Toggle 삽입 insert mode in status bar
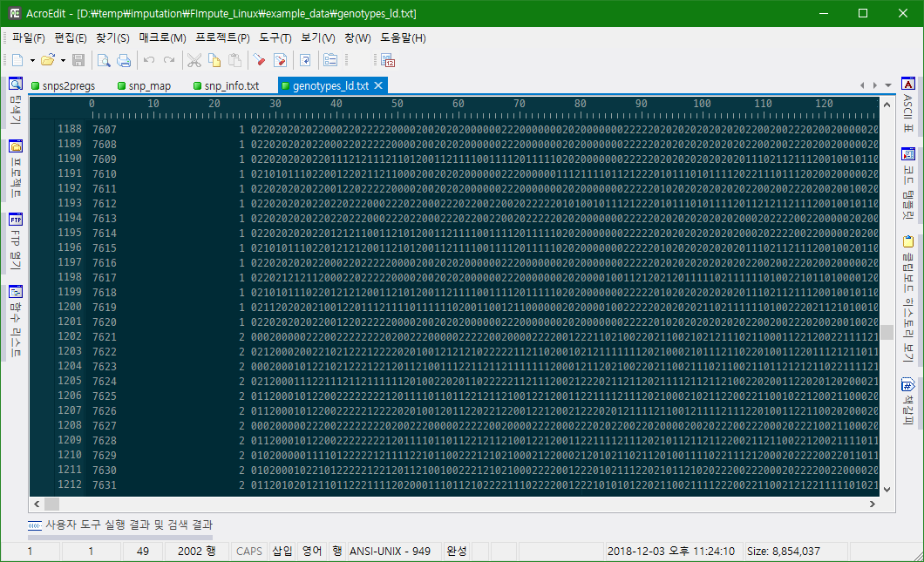The width and height of the screenshot is (924, 562). pos(282,552)
